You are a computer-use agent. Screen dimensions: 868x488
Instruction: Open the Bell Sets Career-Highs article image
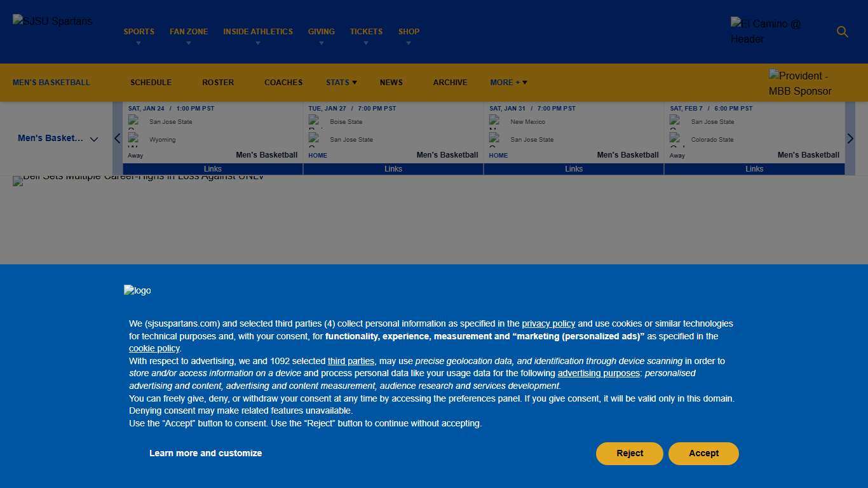click(139, 179)
